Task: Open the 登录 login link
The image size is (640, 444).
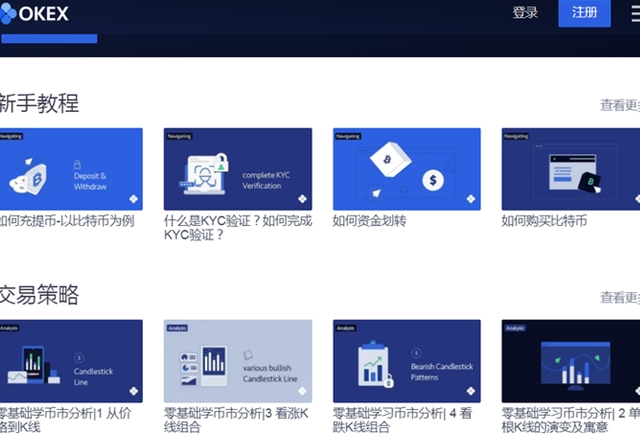Action: (x=525, y=13)
